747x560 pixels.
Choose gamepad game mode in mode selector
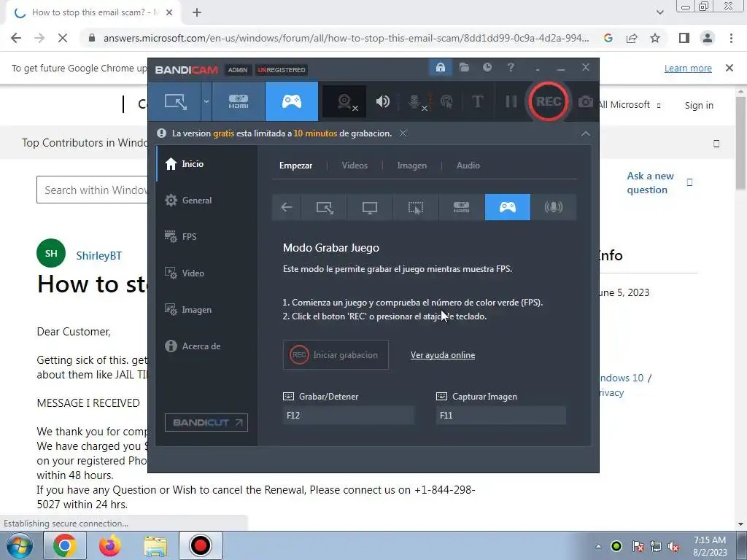(x=508, y=207)
